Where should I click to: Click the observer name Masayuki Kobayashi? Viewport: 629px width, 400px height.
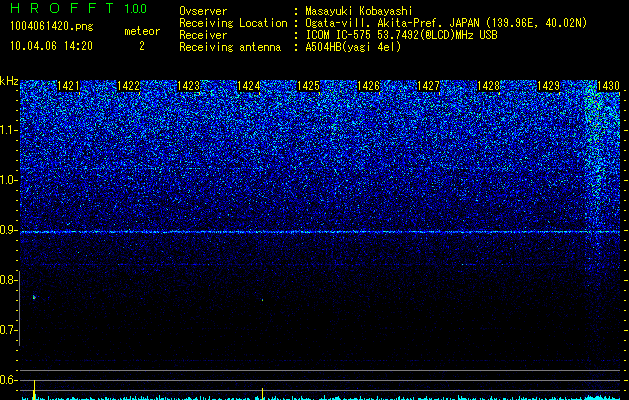pos(359,11)
